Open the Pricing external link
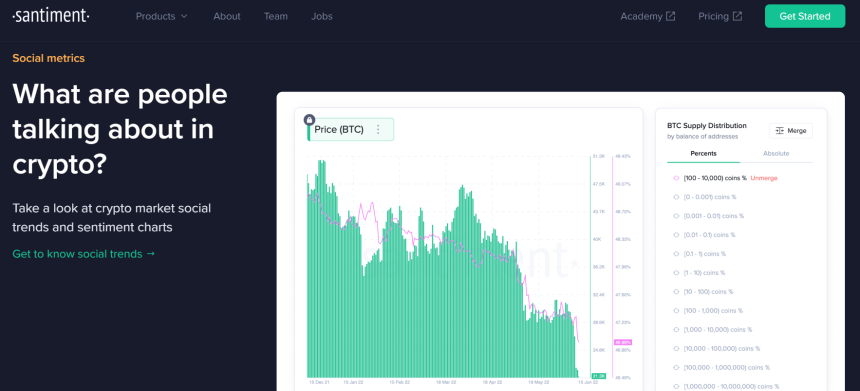Screen dimensions: 860x391 point(720,16)
